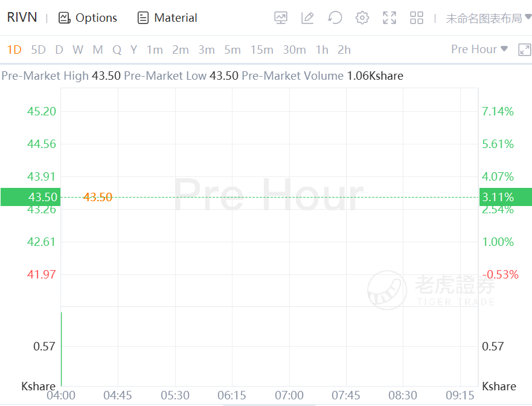
Task: Click the pop-out chart icon beside Pre Hour
Action: (524, 50)
